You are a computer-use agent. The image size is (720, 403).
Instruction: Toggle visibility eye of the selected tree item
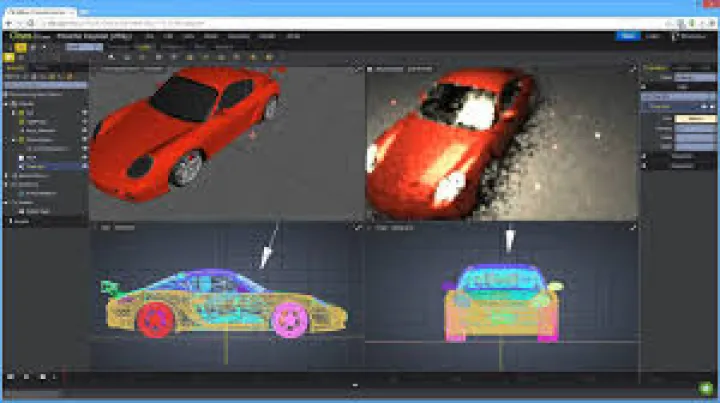pos(84,166)
